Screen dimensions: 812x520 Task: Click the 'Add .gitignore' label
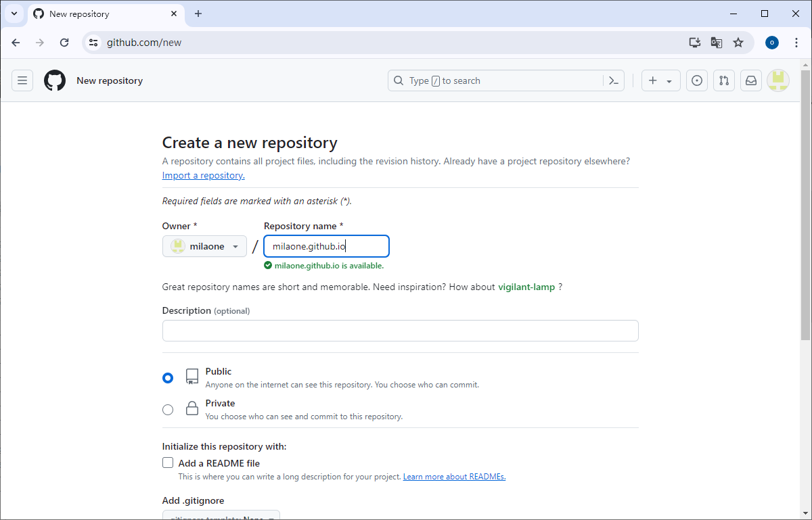click(194, 500)
